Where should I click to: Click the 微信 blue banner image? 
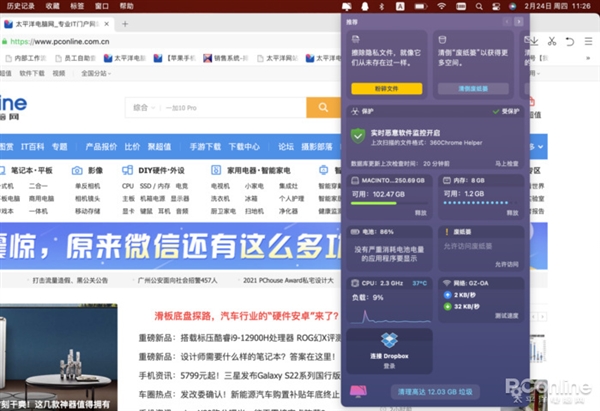(x=170, y=246)
